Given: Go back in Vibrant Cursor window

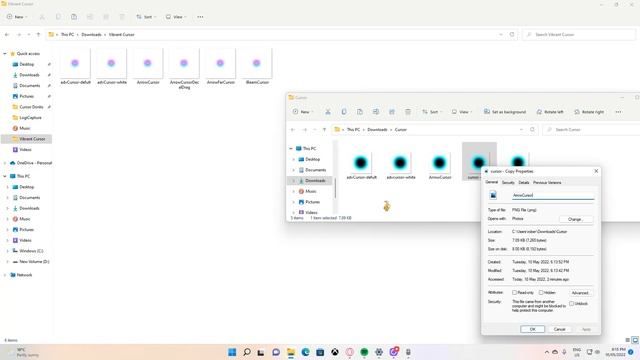Looking at the screenshot, I should coord(7,35).
